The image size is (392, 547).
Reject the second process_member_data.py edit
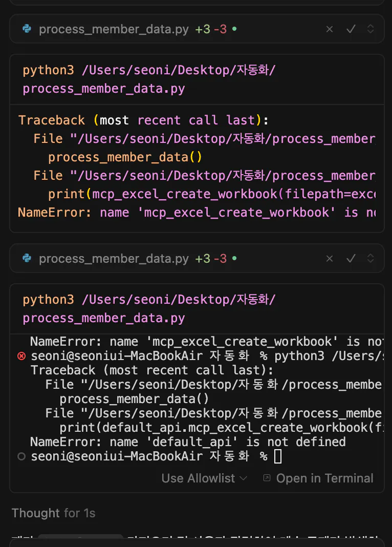[330, 259]
